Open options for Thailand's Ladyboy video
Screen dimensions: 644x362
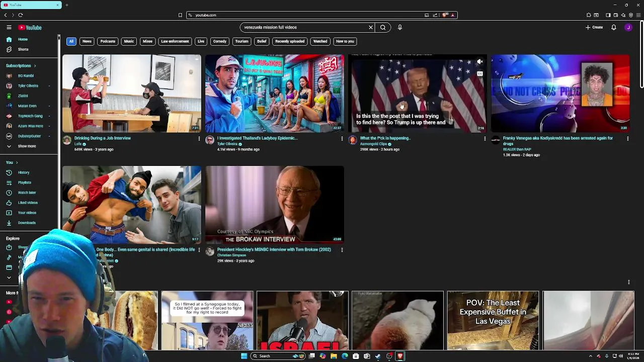342,139
